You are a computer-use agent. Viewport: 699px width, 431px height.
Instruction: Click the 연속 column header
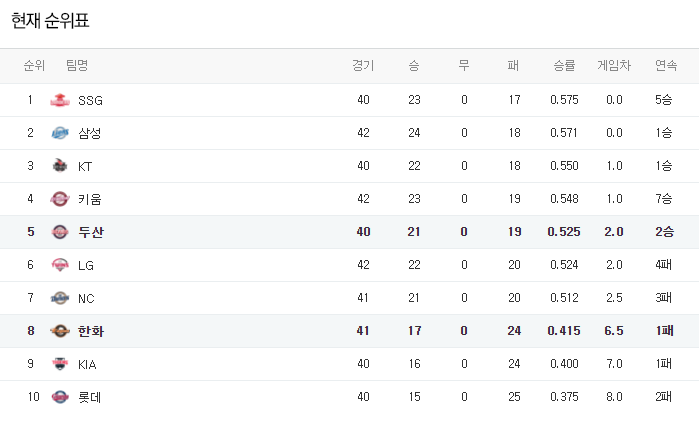tap(665, 66)
